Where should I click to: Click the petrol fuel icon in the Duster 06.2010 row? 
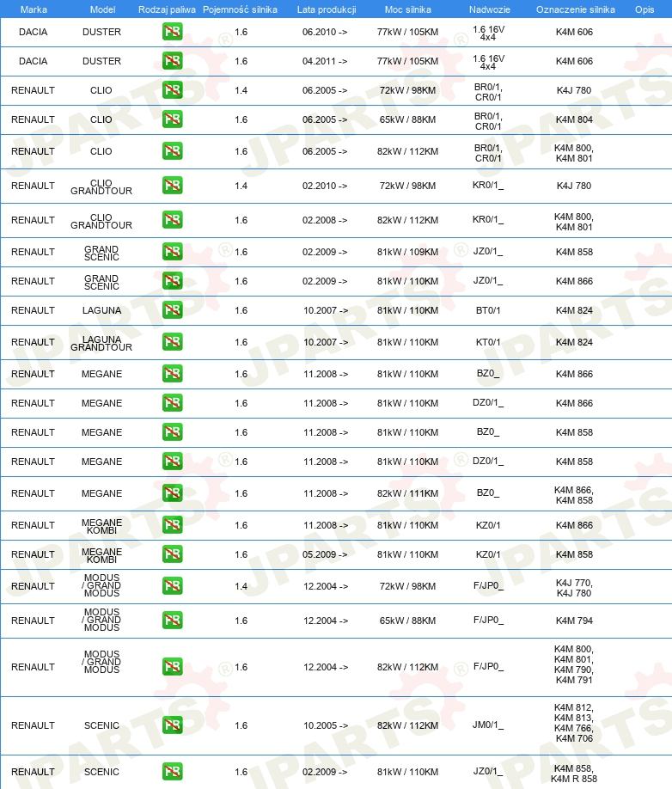pyautogui.click(x=173, y=32)
